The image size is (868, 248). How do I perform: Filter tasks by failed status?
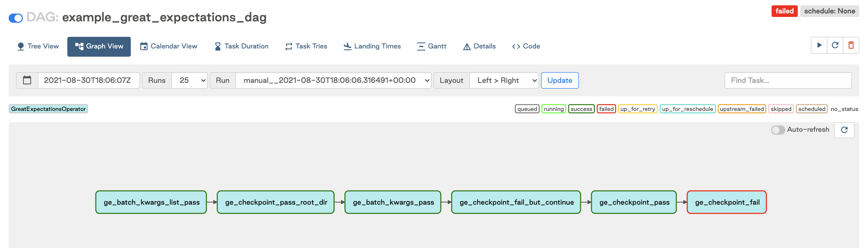[x=606, y=109]
